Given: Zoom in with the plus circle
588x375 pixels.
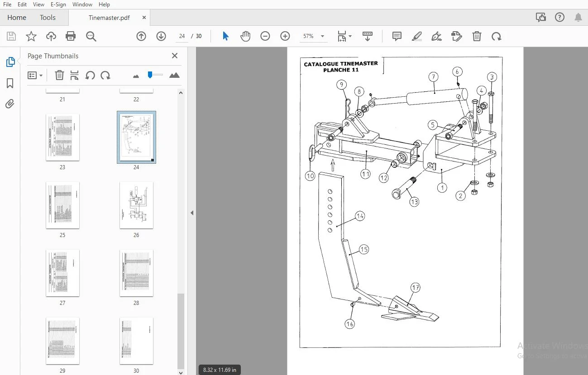Looking at the screenshot, I should click(x=285, y=36).
